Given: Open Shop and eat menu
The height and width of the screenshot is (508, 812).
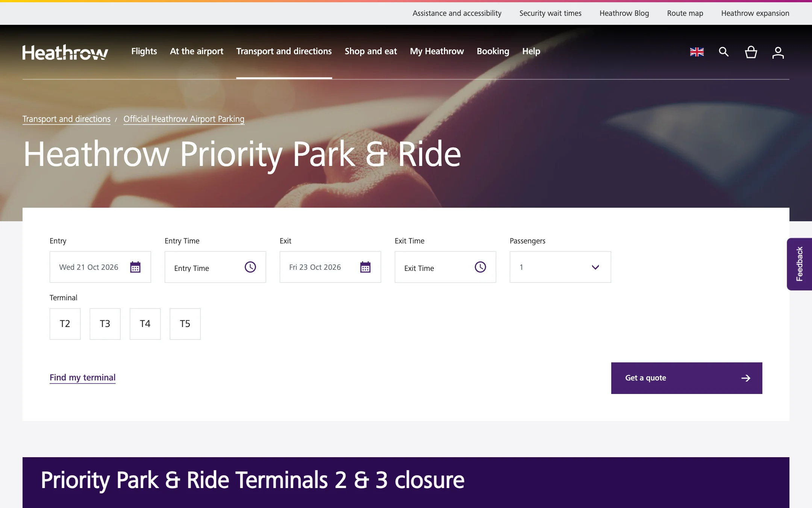Looking at the screenshot, I should [x=371, y=51].
